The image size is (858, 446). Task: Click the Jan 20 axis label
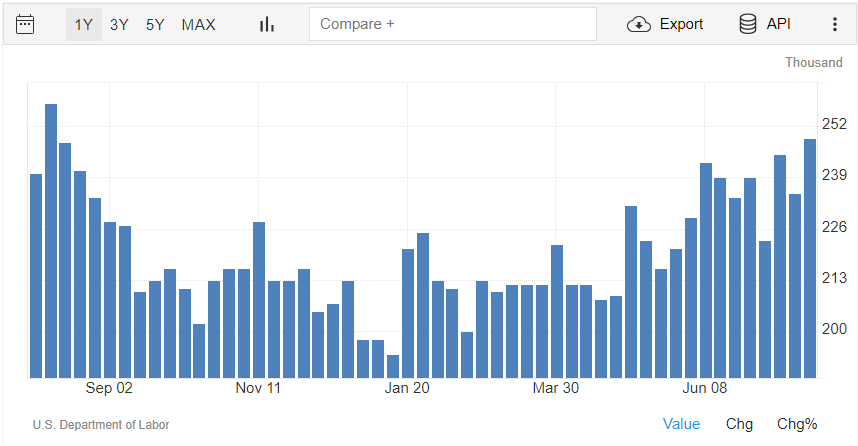click(407, 388)
